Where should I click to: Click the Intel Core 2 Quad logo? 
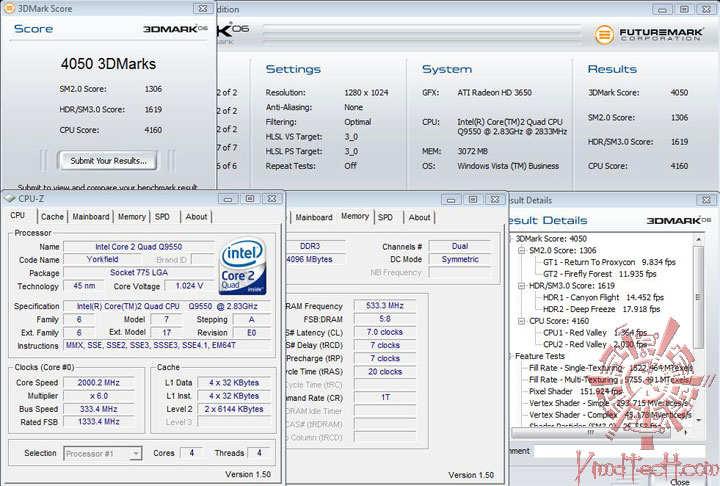pyautogui.click(x=242, y=266)
